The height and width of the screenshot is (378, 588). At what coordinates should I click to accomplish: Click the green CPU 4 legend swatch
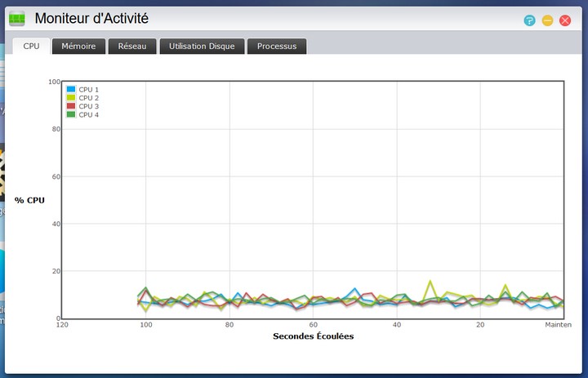point(71,114)
